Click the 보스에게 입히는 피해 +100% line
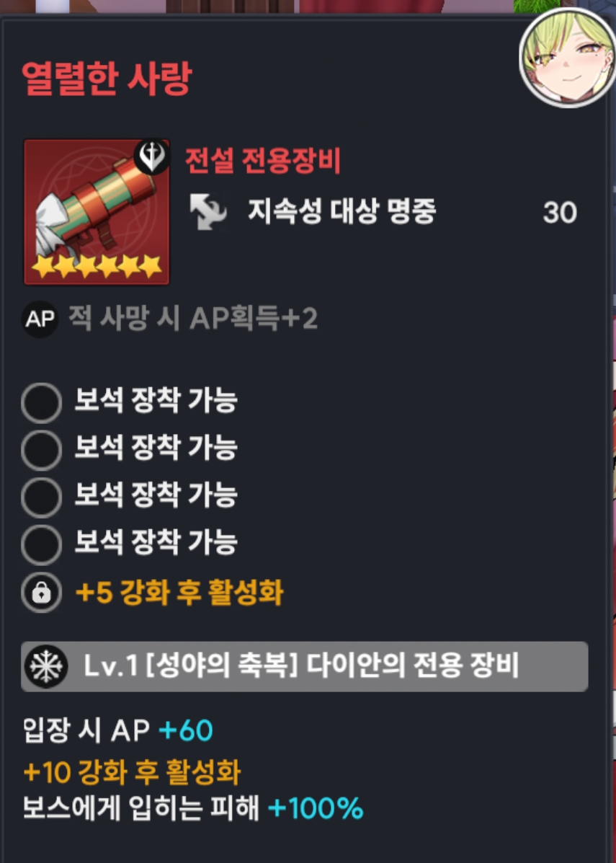 pos(193,808)
